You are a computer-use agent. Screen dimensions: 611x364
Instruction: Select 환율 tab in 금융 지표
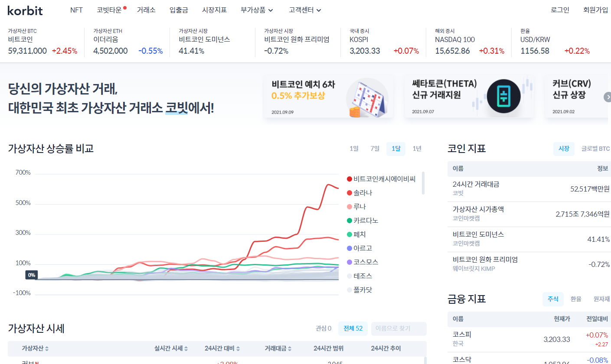pyautogui.click(x=576, y=299)
